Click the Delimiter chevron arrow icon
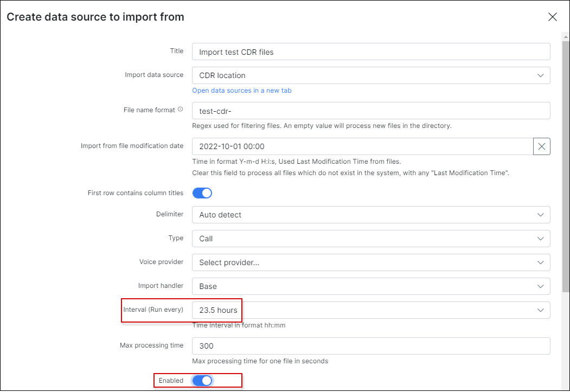Screen dimensions: 570x392 coord(540,215)
